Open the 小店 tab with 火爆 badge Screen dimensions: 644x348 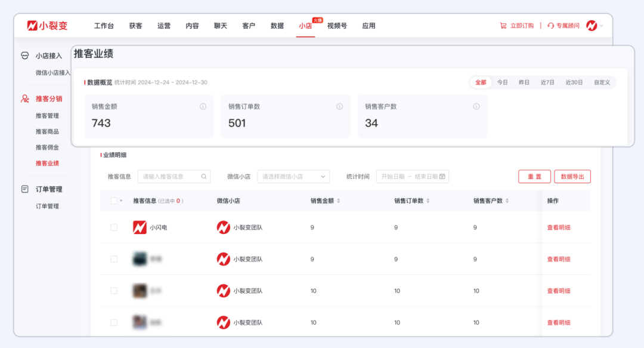click(305, 27)
